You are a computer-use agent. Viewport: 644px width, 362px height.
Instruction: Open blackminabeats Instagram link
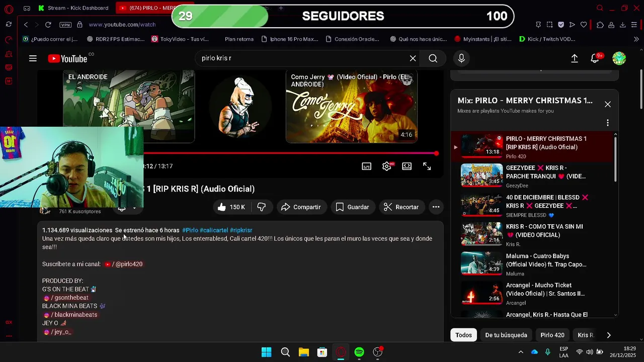click(x=70, y=315)
